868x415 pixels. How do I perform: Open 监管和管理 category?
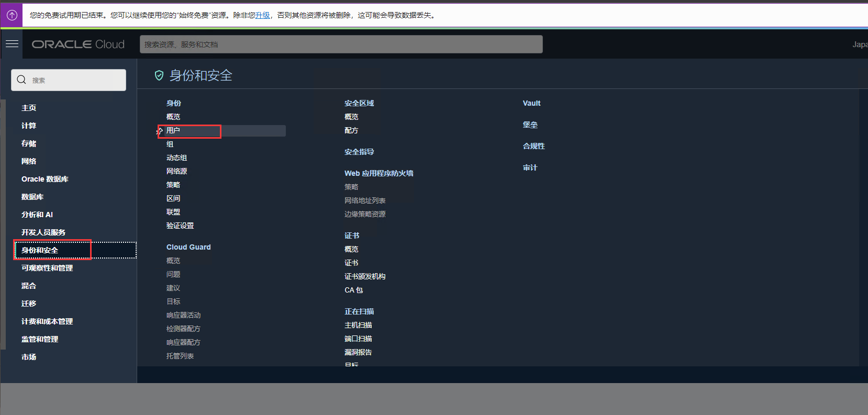click(40, 339)
